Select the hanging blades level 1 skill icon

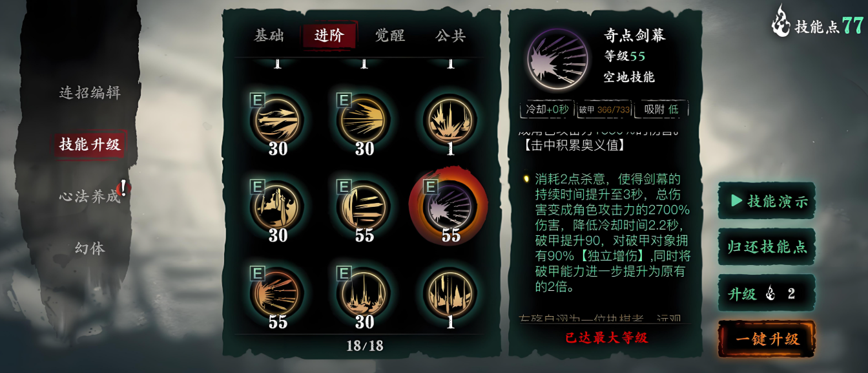tap(450, 293)
